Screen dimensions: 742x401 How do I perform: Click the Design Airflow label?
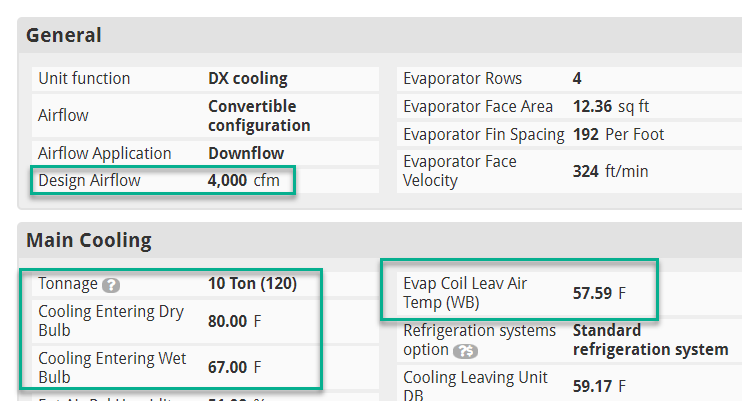pos(89,181)
